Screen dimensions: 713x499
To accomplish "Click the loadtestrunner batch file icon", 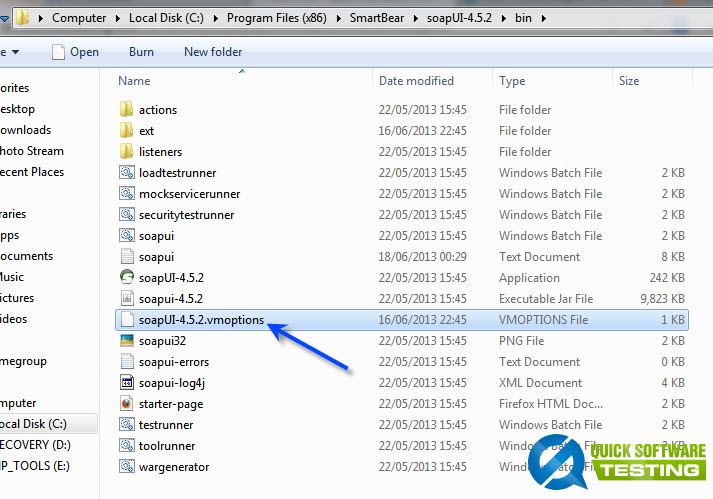I will pos(126,173).
